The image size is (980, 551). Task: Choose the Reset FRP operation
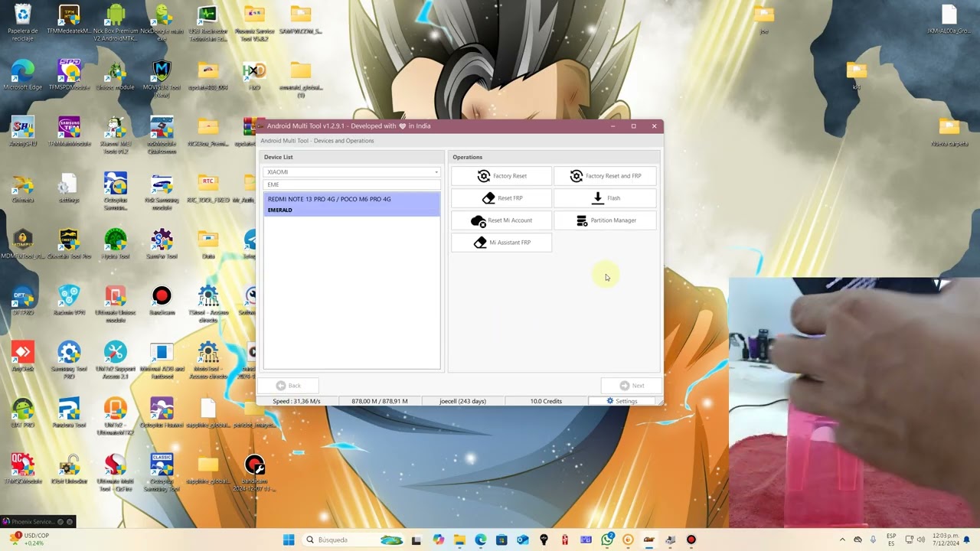[x=501, y=198]
